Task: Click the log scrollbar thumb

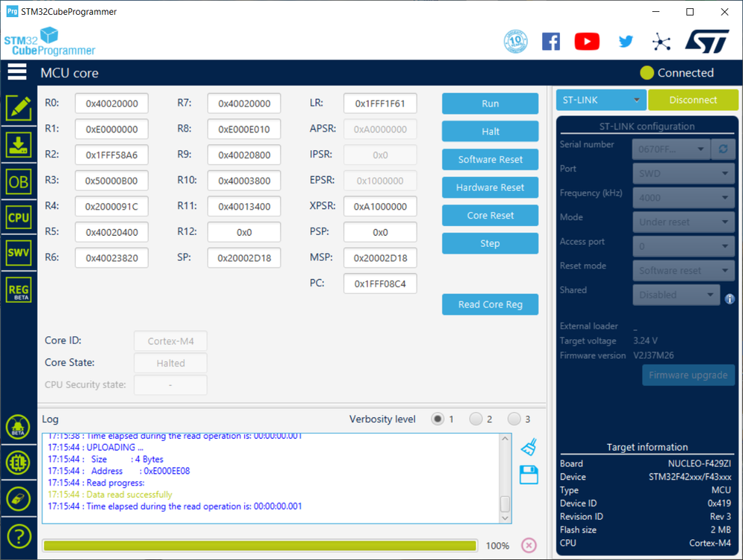Action: (505, 503)
